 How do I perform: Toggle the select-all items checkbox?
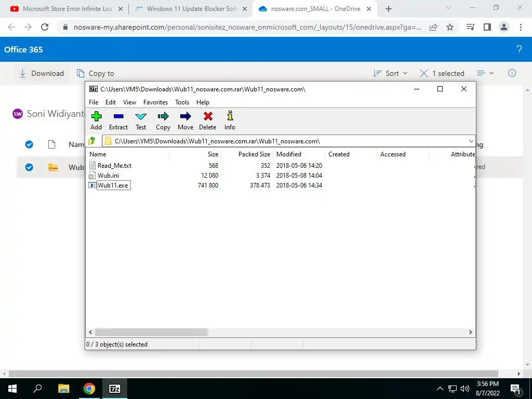pos(29,144)
